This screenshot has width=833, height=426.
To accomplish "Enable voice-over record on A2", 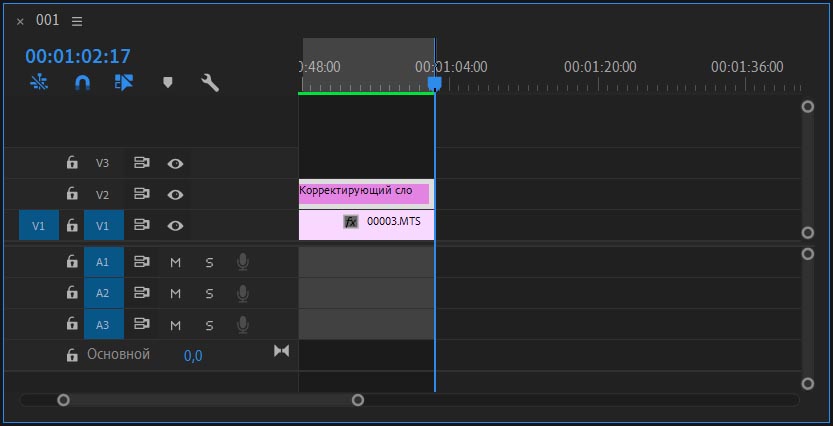I will pyautogui.click(x=243, y=293).
